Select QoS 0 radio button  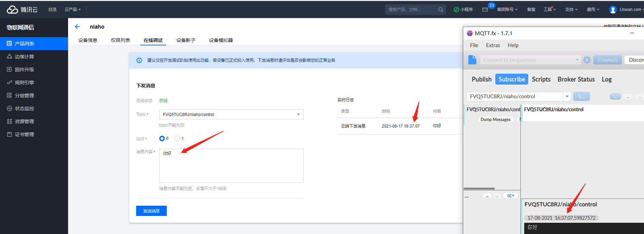pyautogui.click(x=162, y=138)
